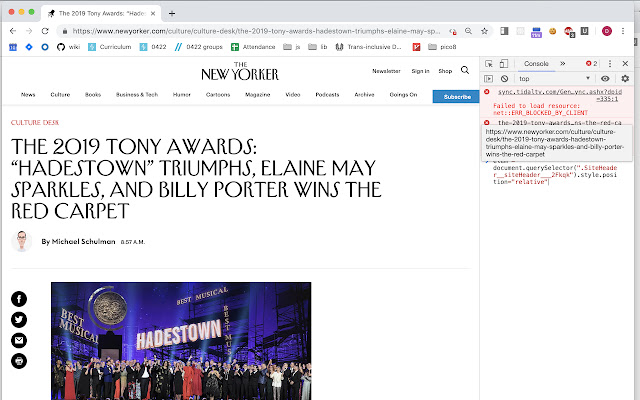Close the DevTools panel
The height and width of the screenshot is (400, 640).
pos(625,64)
